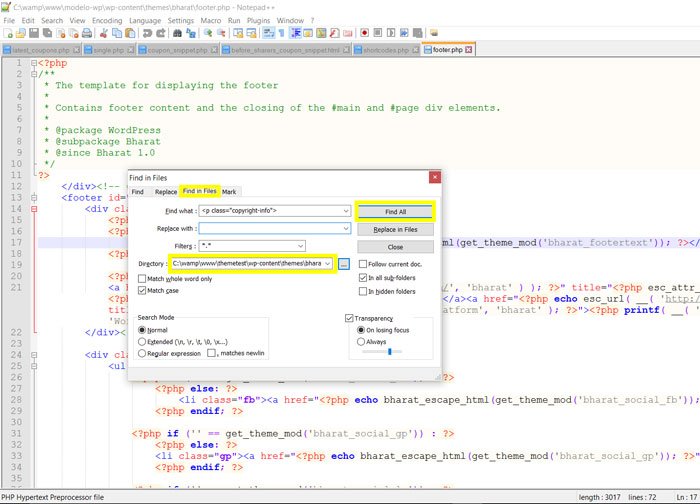This screenshot has width=700, height=504.
Task: Click the Find All button
Action: pos(395,212)
